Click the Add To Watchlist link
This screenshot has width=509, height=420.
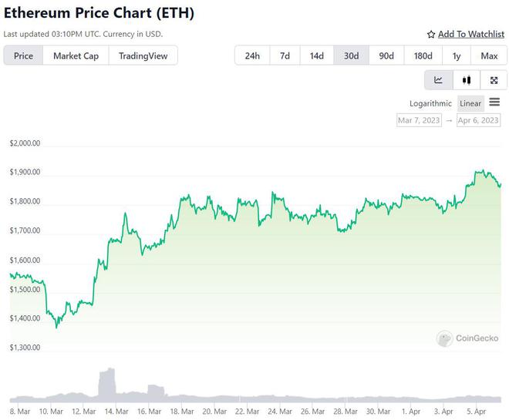tap(471, 35)
